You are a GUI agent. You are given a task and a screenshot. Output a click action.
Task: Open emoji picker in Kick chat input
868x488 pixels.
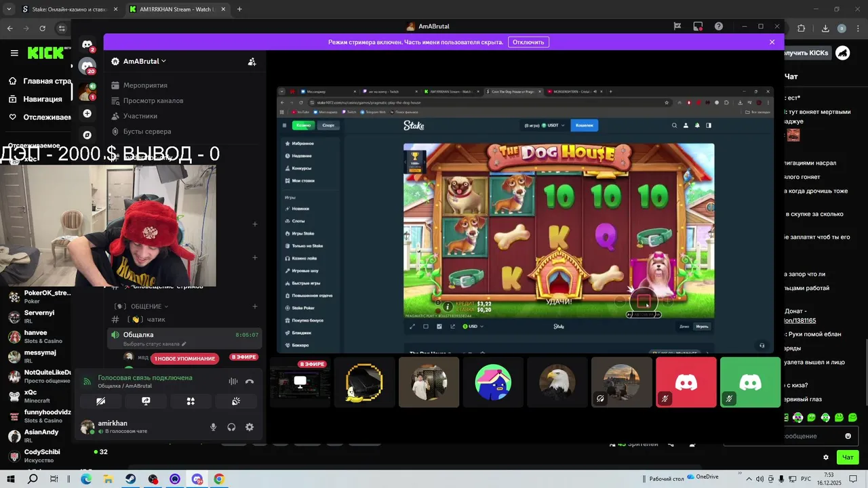pos(848,436)
